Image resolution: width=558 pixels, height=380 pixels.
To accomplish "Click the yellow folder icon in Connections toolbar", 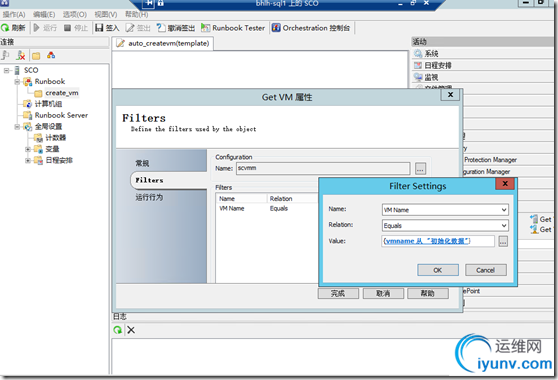I will (36, 56).
